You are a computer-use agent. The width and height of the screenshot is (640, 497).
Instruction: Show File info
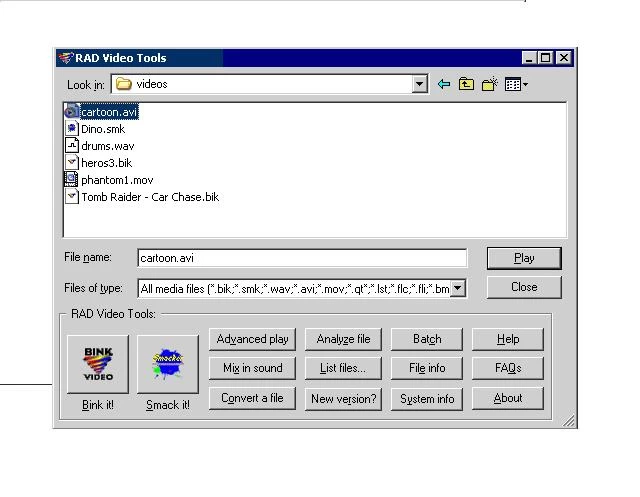427,368
